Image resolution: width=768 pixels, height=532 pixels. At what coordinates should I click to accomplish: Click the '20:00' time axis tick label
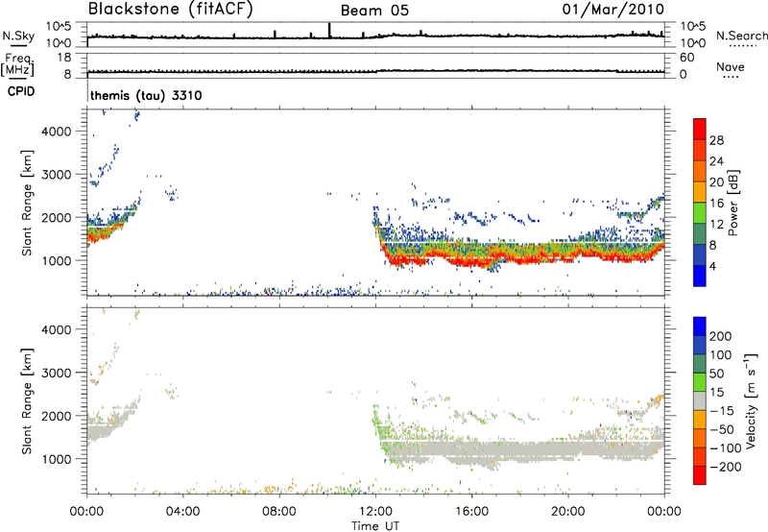pos(568,512)
